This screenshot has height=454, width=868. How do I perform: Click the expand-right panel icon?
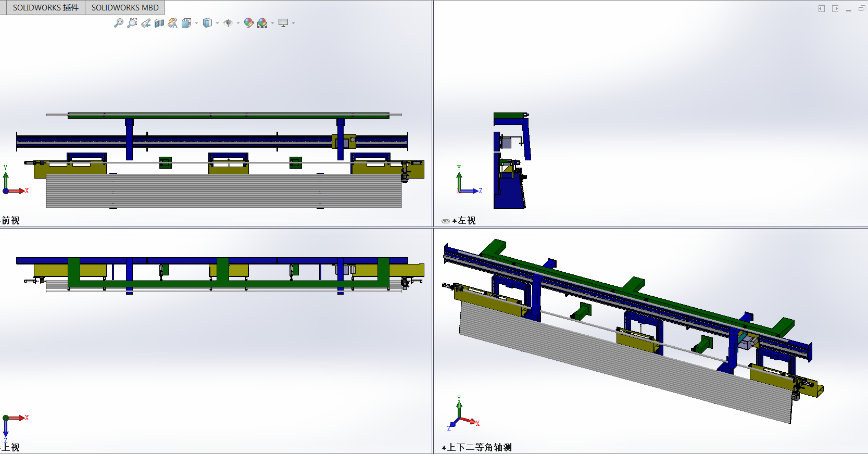(x=835, y=8)
